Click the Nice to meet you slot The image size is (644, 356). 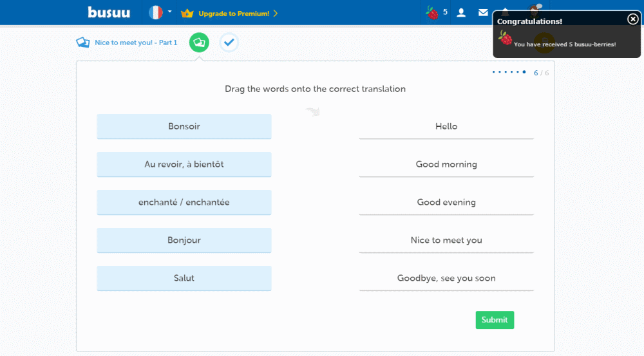(x=446, y=240)
